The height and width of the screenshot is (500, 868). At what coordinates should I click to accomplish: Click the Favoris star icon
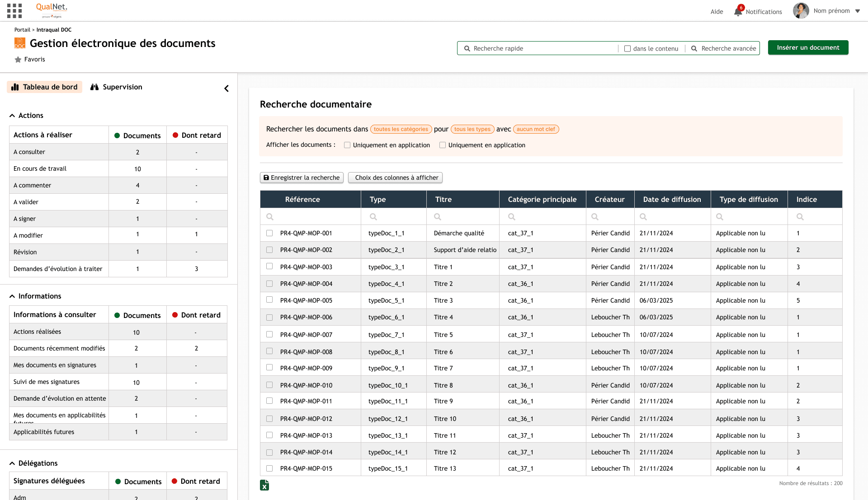coord(18,60)
